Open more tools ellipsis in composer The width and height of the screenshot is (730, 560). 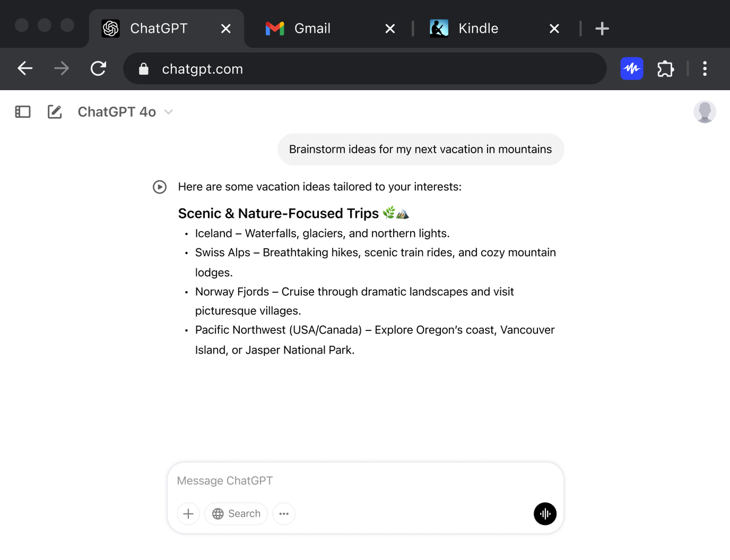click(x=284, y=514)
